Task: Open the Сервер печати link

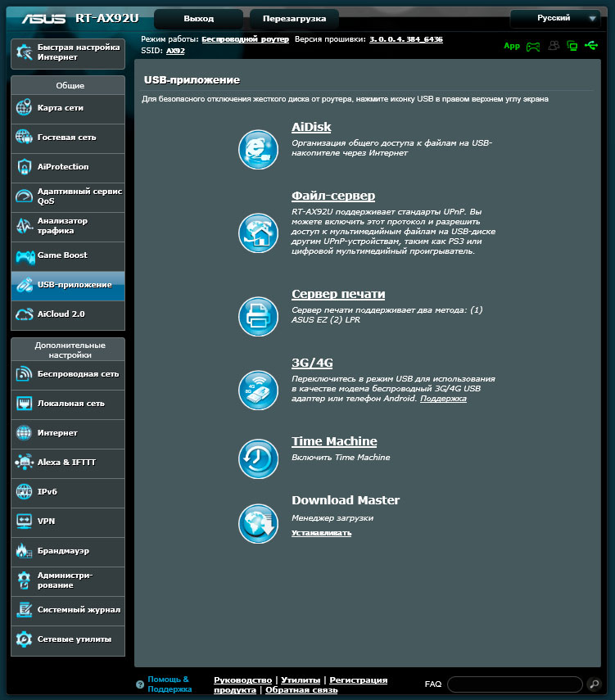Action: click(338, 294)
